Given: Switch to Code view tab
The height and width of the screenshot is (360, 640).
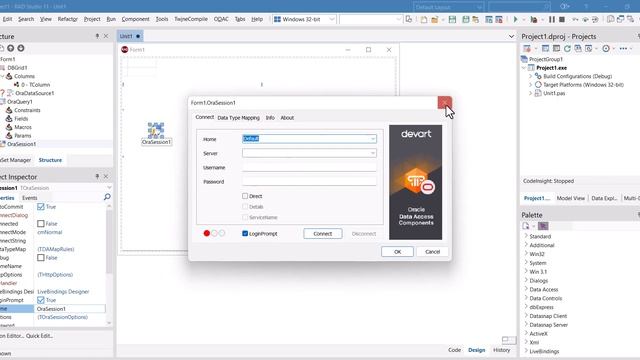Looking at the screenshot, I should (454, 350).
